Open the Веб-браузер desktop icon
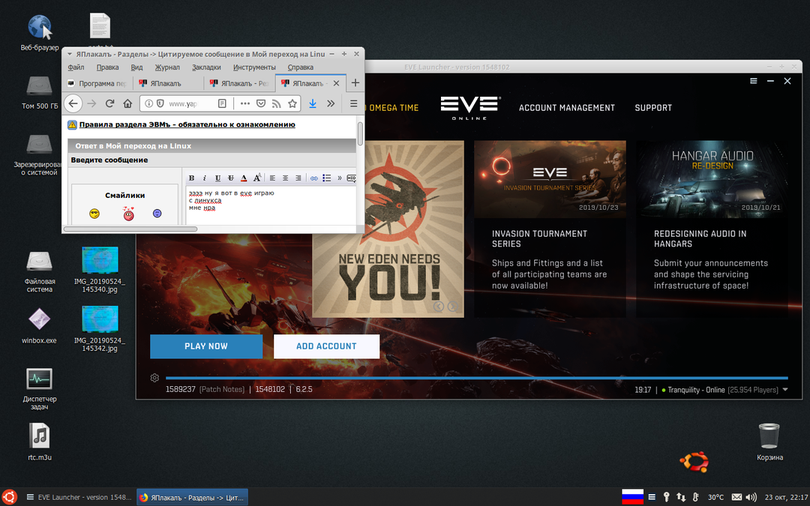Image resolution: width=810 pixels, height=506 pixels. (40, 33)
